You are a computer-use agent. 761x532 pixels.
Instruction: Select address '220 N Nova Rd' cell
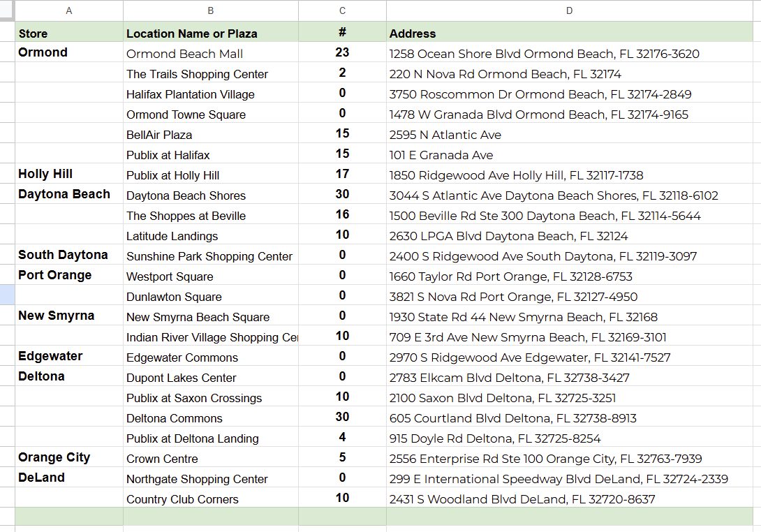(x=569, y=73)
